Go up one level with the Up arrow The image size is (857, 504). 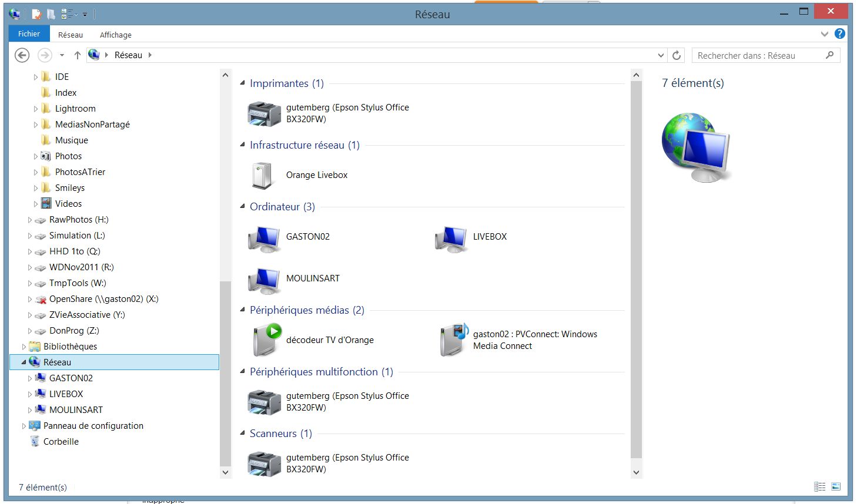point(77,55)
